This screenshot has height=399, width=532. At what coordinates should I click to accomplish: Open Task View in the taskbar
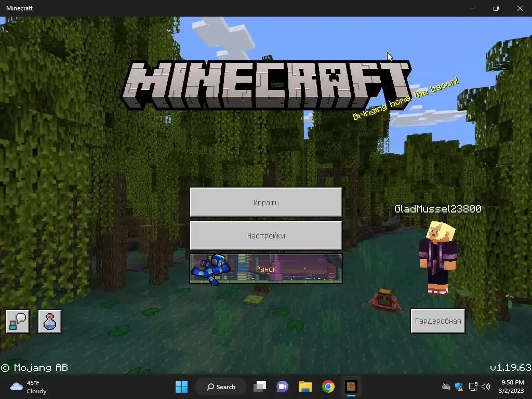260,387
